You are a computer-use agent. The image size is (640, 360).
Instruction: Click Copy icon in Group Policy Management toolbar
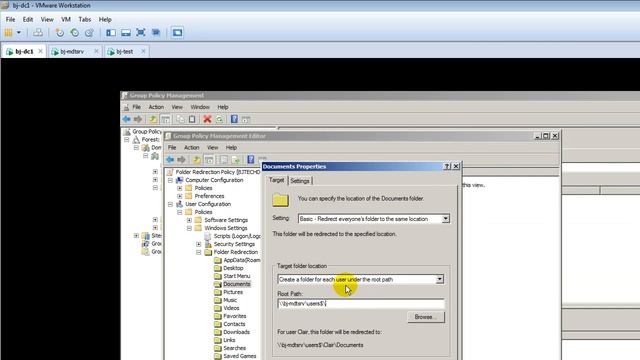[x=180, y=119]
